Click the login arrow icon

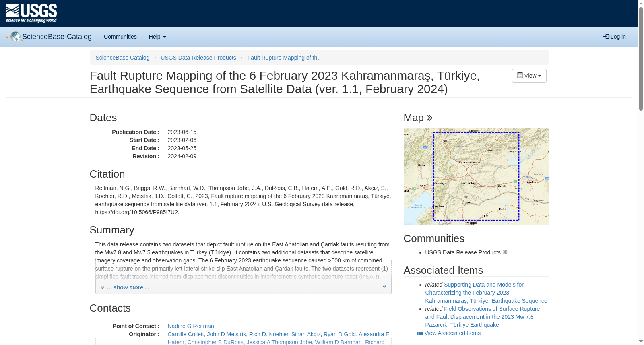(x=606, y=37)
